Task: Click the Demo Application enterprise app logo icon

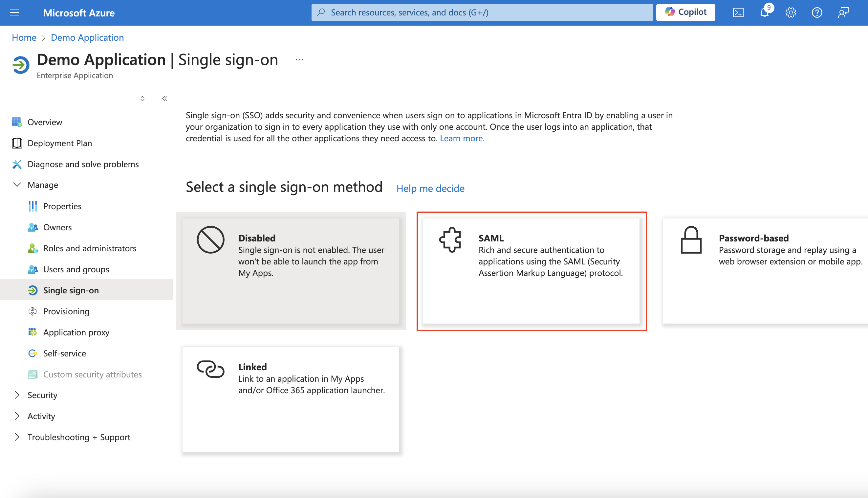Action: point(21,65)
